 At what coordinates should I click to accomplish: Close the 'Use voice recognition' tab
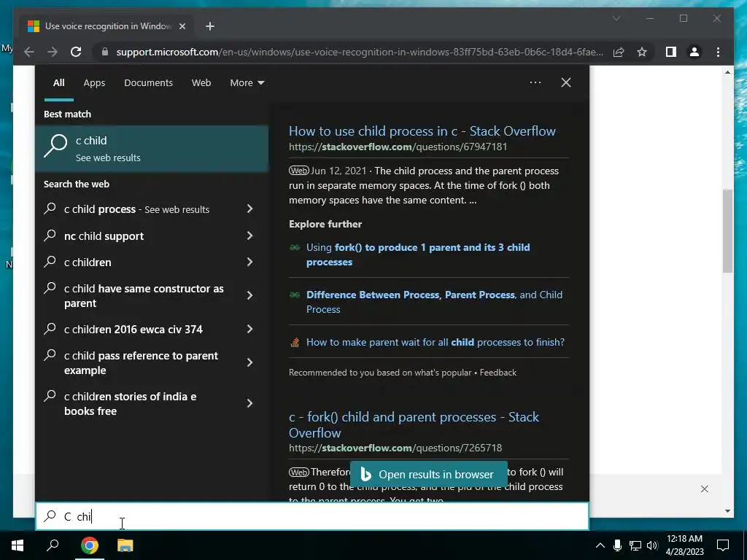pyautogui.click(x=182, y=26)
